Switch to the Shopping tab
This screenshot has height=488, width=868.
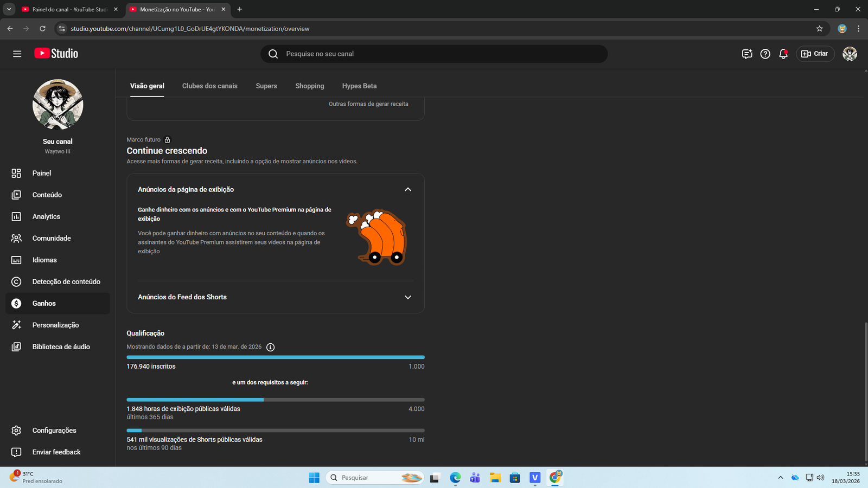[x=310, y=86]
